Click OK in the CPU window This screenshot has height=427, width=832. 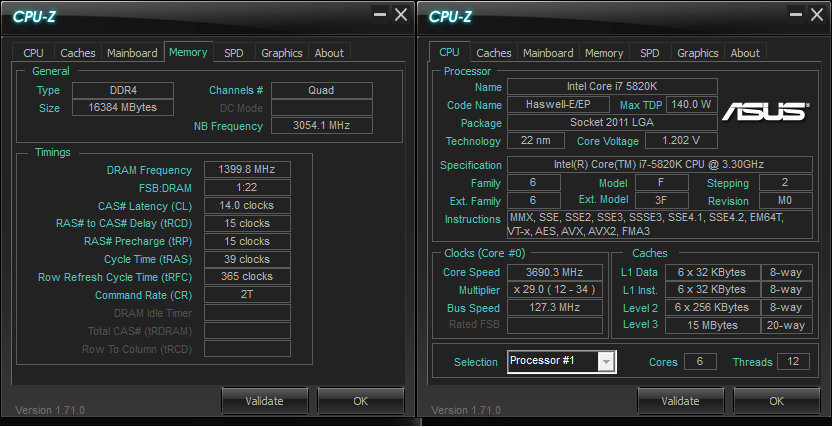[777, 401]
